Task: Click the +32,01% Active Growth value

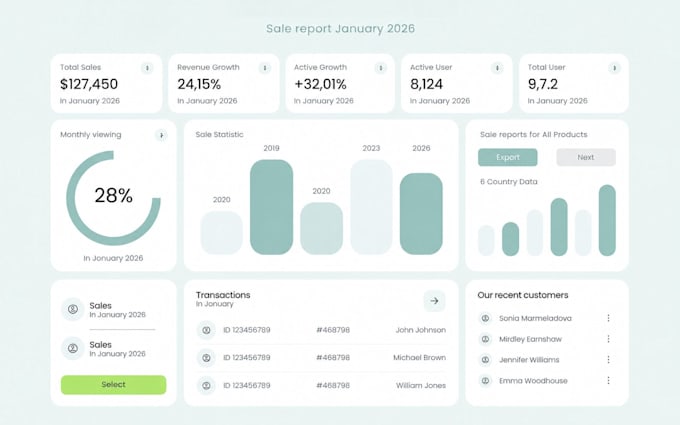Action: tap(320, 84)
